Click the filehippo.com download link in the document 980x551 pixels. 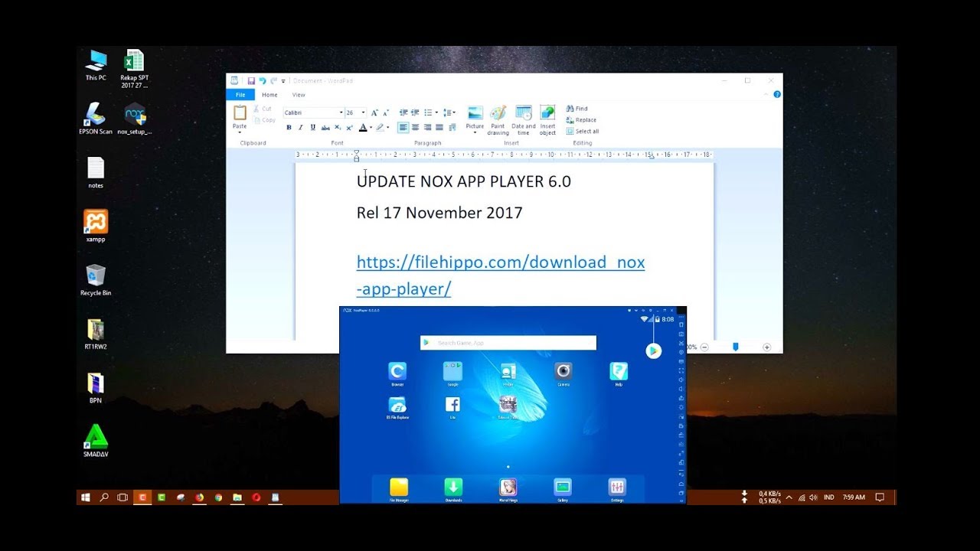501,275
